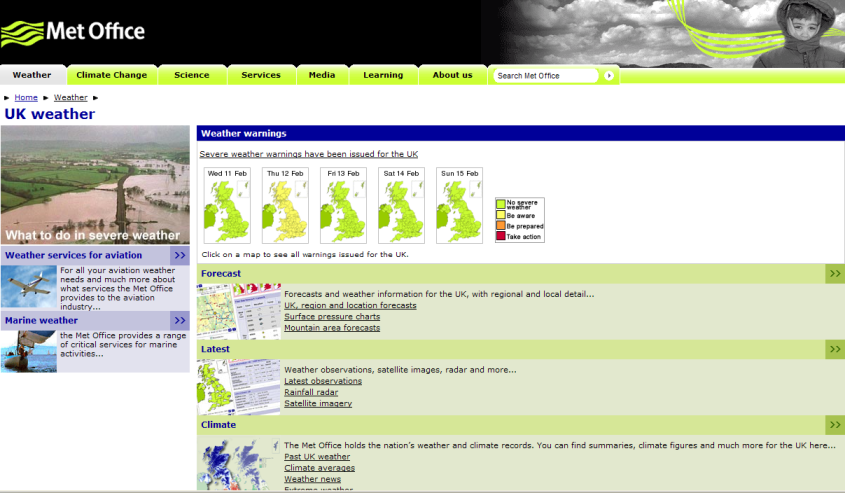The height and width of the screenshot is (493, 845).
Task: Open Surface pressure charts link
Action: click(332, 317)
